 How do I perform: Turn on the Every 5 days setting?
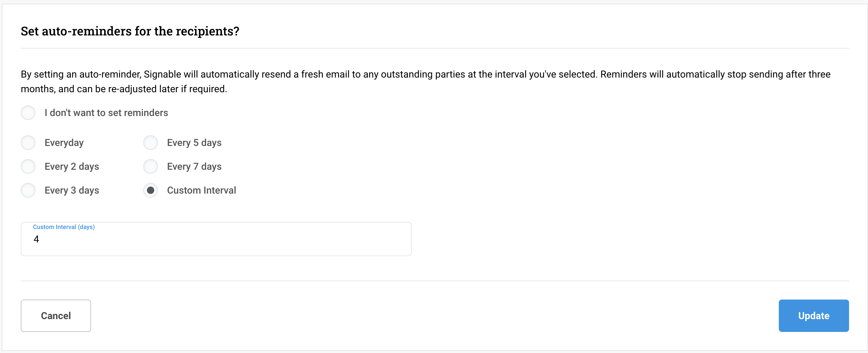point(150,143)
